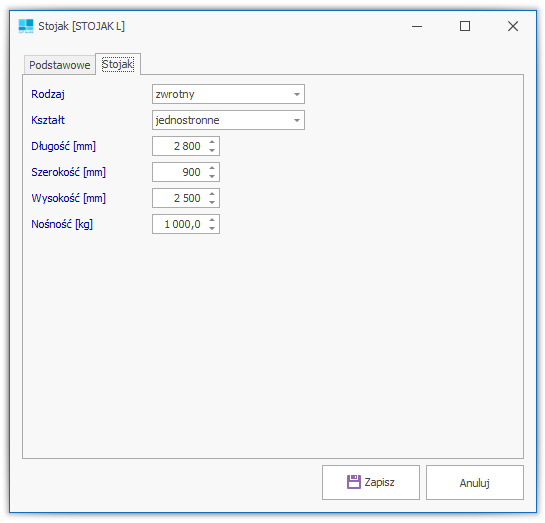Click the application icon in title bar

coord(26,26)
